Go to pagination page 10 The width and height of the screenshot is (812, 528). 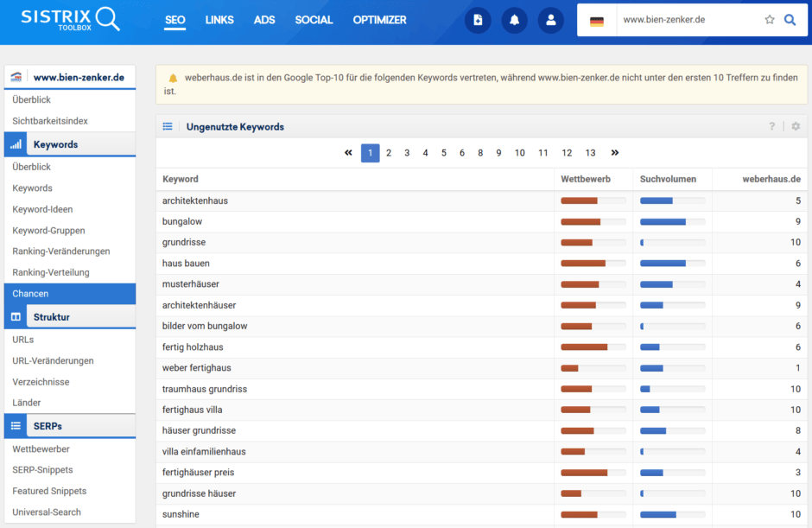[519, 153]
